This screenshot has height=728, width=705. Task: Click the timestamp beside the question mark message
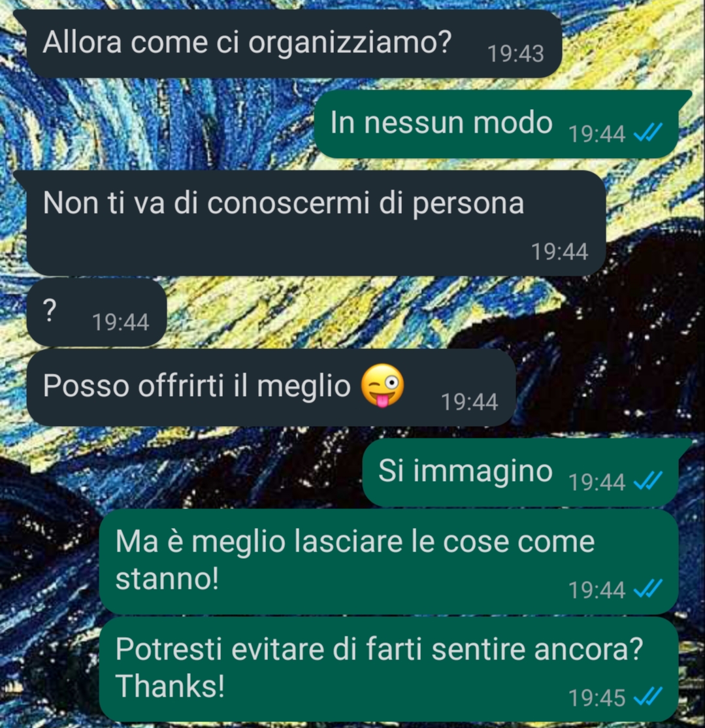click(x=121, y=322)
